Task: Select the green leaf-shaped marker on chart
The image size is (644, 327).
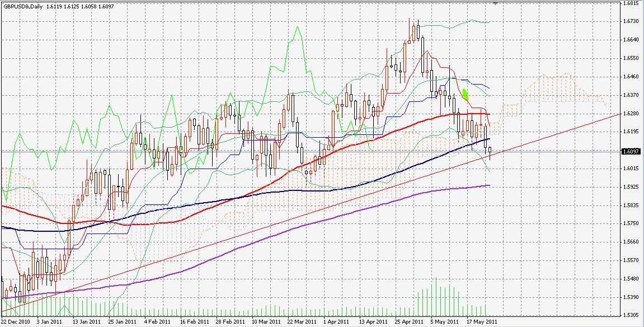Action: [x=464, y=94]
